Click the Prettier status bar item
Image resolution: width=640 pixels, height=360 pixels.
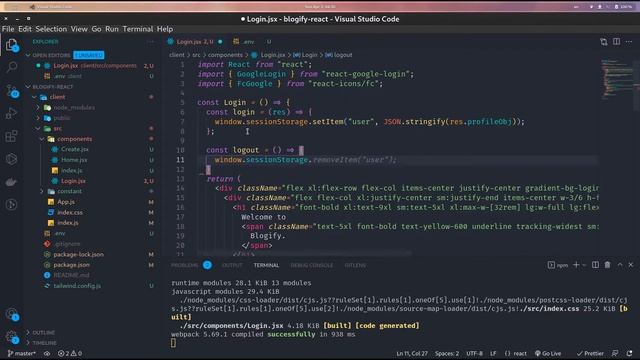pos(590,353)
